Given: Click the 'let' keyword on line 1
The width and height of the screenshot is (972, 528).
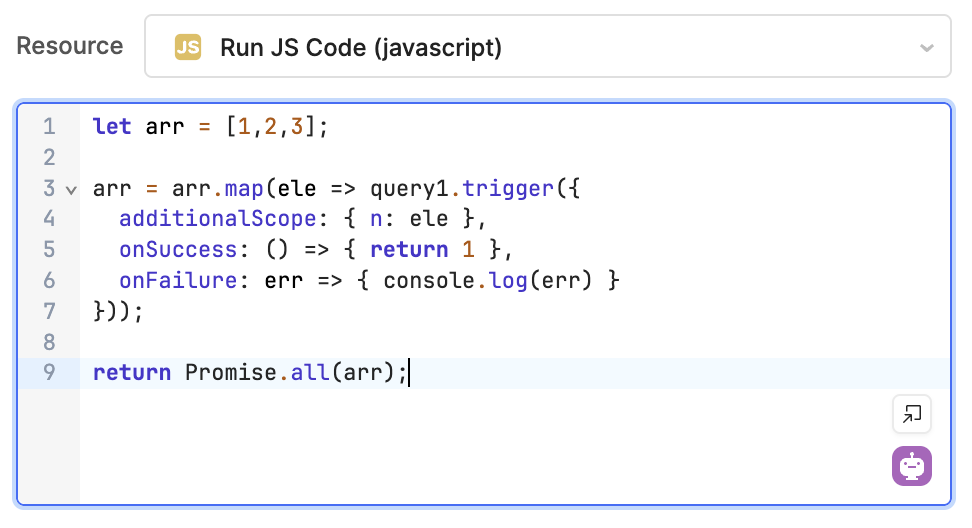Looking at the screenshot, I should click(x=112, y=127).
